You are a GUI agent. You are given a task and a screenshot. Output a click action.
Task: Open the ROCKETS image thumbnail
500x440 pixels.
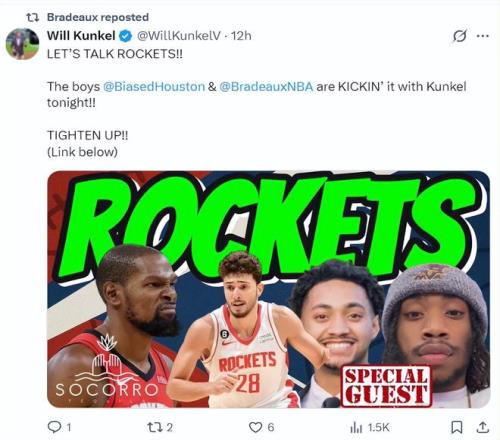269,289
